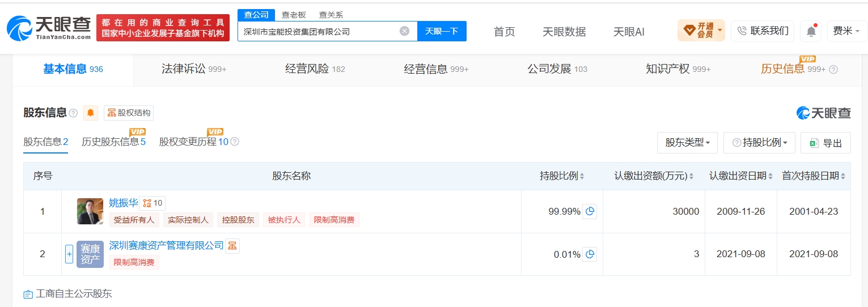Open 基本信息 tab
The height and width of the screenshot is (307, 868).
point(73,69)
